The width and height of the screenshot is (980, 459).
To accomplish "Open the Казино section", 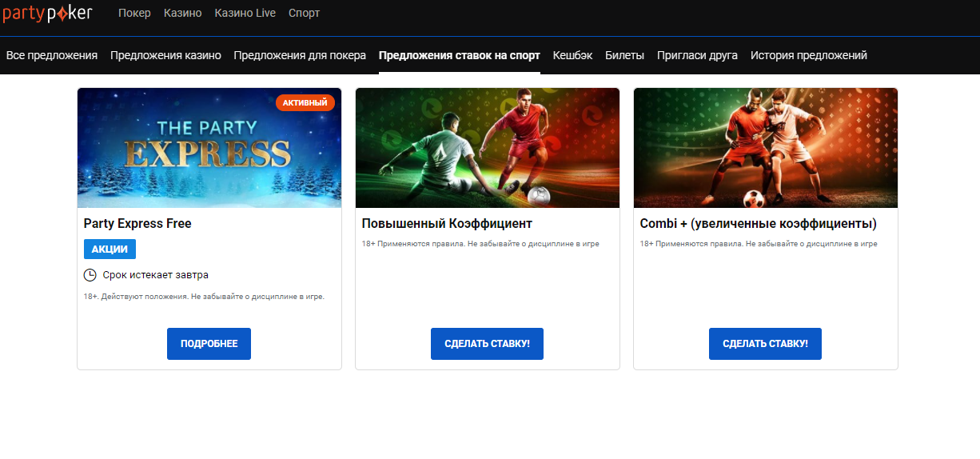I will coord(183,14).
